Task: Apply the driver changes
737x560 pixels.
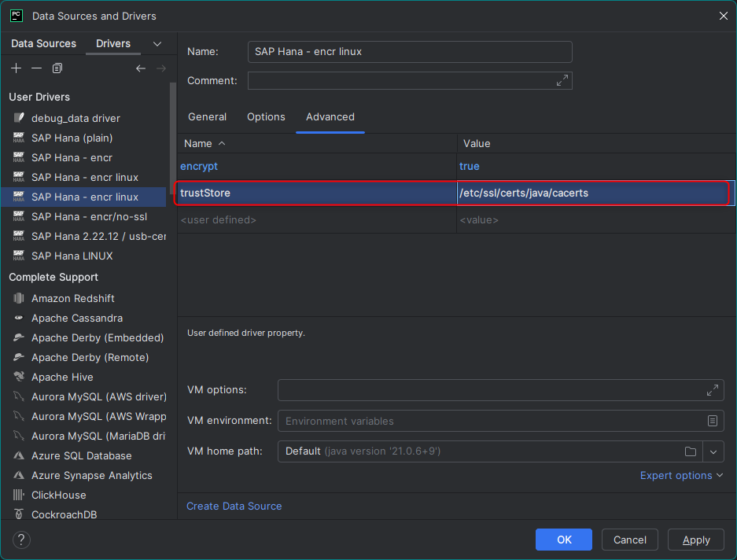Action: (x=695, y=540)
